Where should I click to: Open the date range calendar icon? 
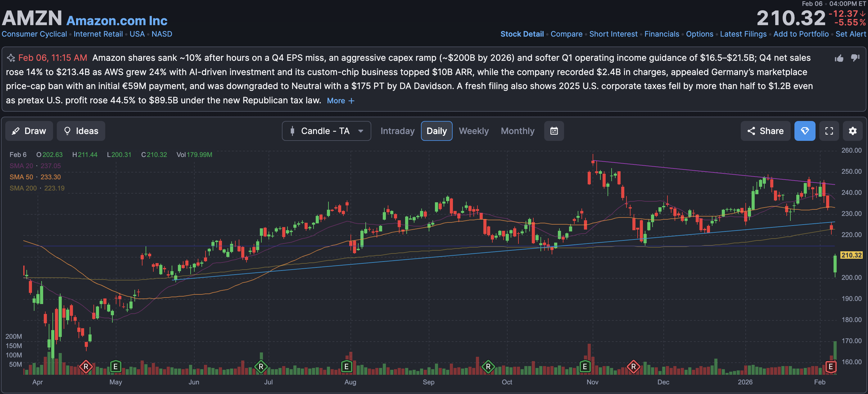click(554, 131)
